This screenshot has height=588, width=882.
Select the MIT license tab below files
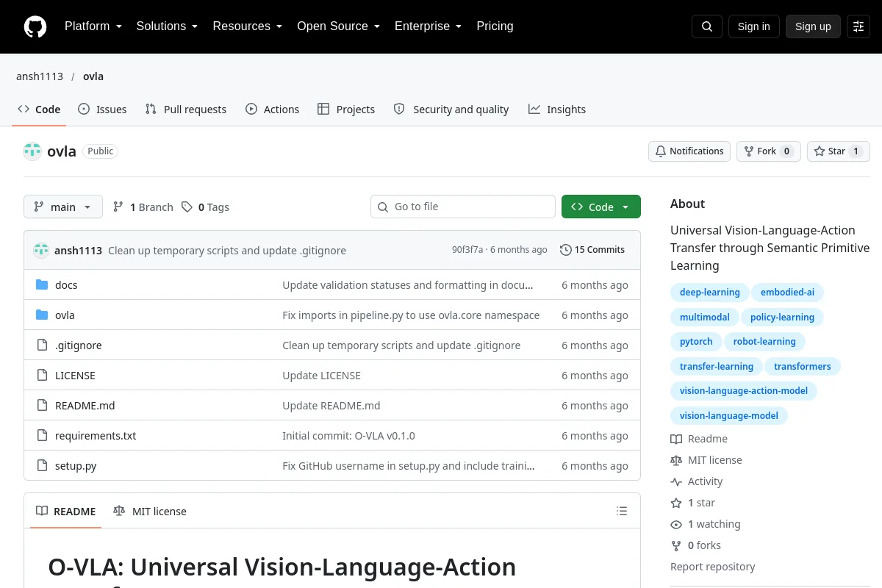(x=150, y=512)
